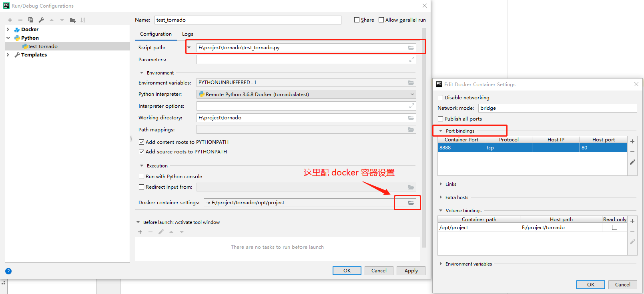Viewport: 644px width, 294px height.
Task: Click Cancel in Docker Container Settings
Action: (623, 285)
